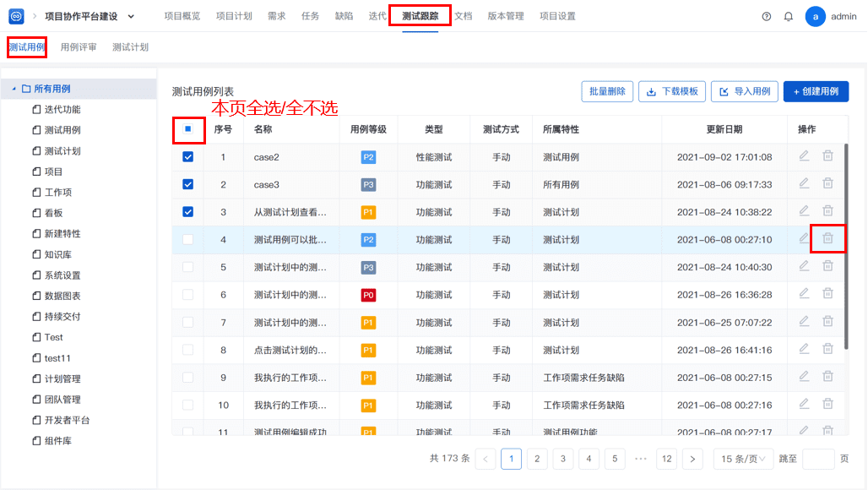The width and height of the screenshot is (868, 490).
Task: Click trash icon for row 8
Action: [827, 349]
